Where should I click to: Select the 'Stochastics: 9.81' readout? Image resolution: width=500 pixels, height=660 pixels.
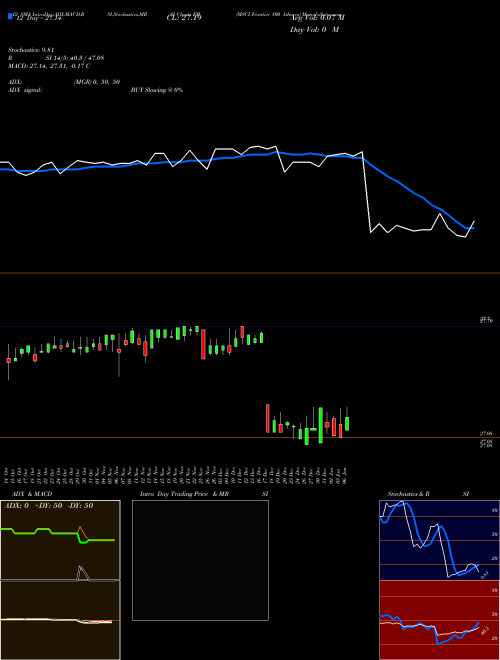[31, 50]
